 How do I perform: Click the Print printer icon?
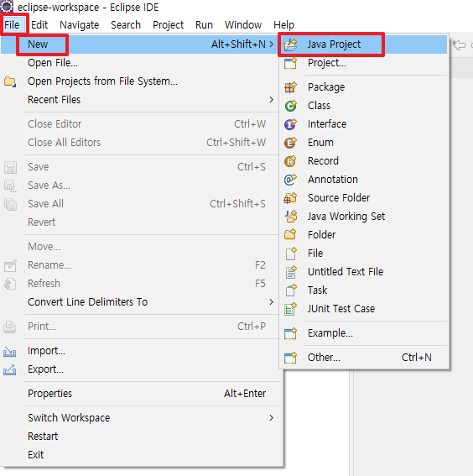(10, 327)
